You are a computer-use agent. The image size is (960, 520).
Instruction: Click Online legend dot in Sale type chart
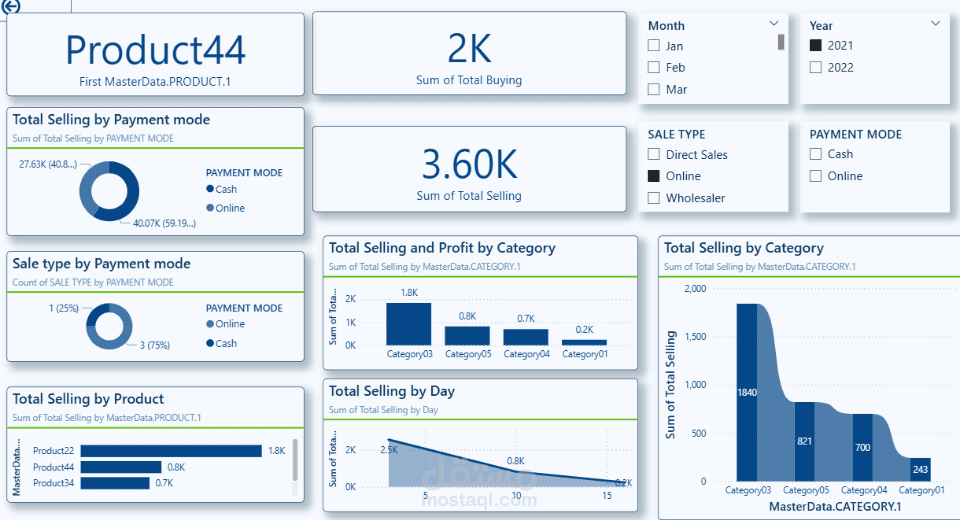click(x=210, y=323)
